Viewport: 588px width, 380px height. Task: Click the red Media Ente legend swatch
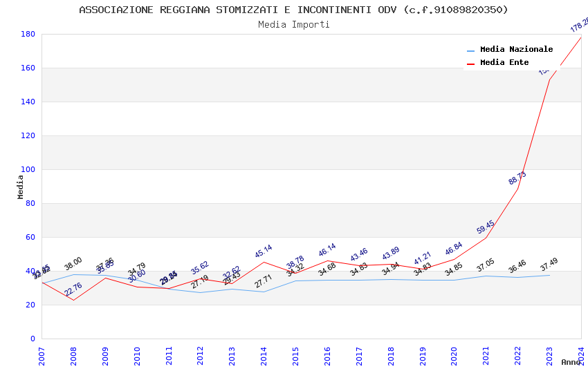[x=470, y=64]
